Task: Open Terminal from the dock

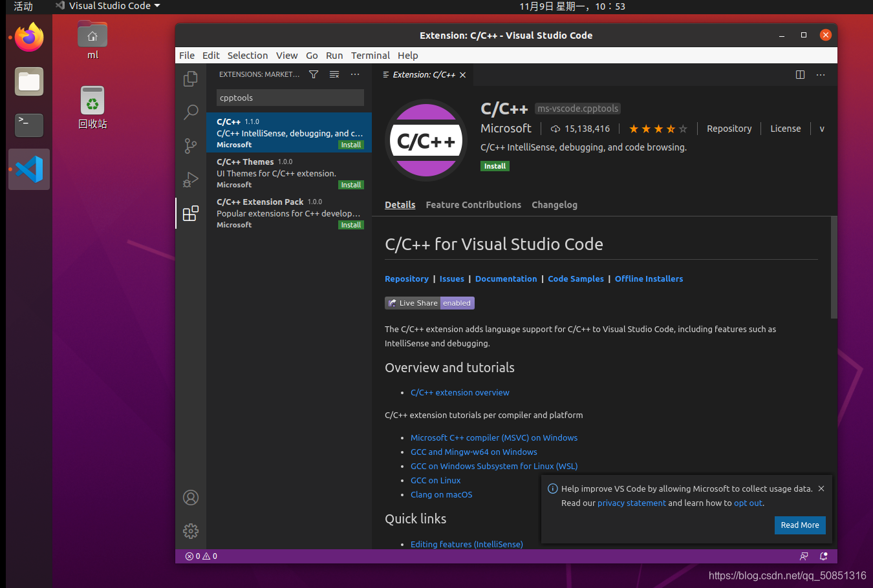Action: pos(29,125)
